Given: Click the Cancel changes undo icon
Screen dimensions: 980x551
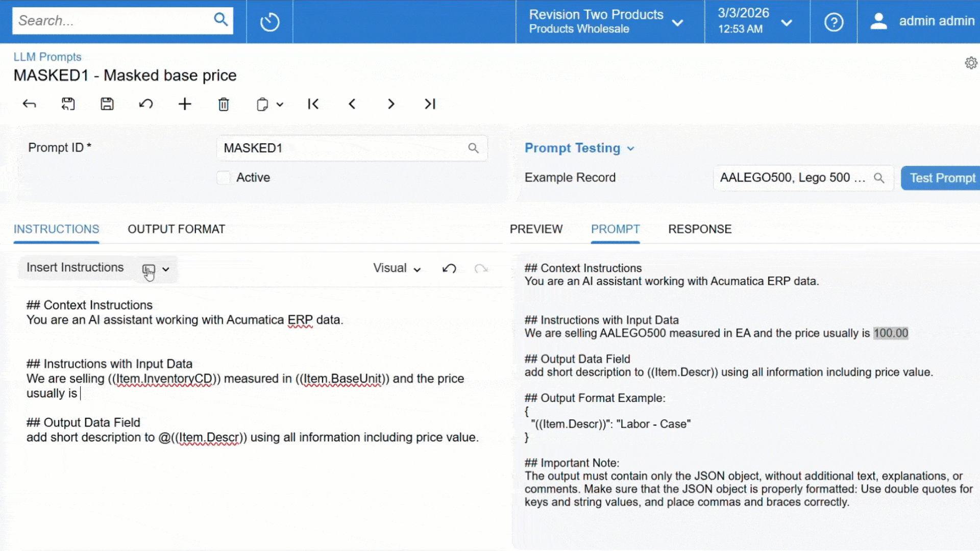Looking at the screenshot, I should pyautogui.click(x=146, y=104).
